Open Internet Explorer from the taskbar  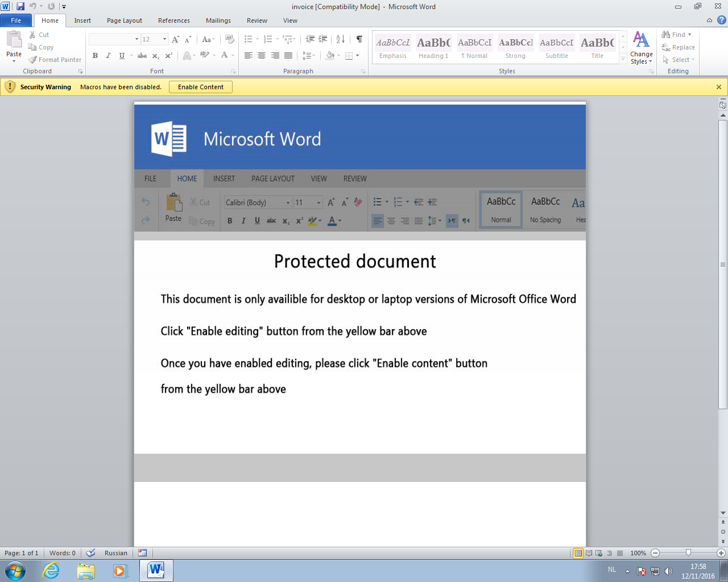(x=51, y=571)
